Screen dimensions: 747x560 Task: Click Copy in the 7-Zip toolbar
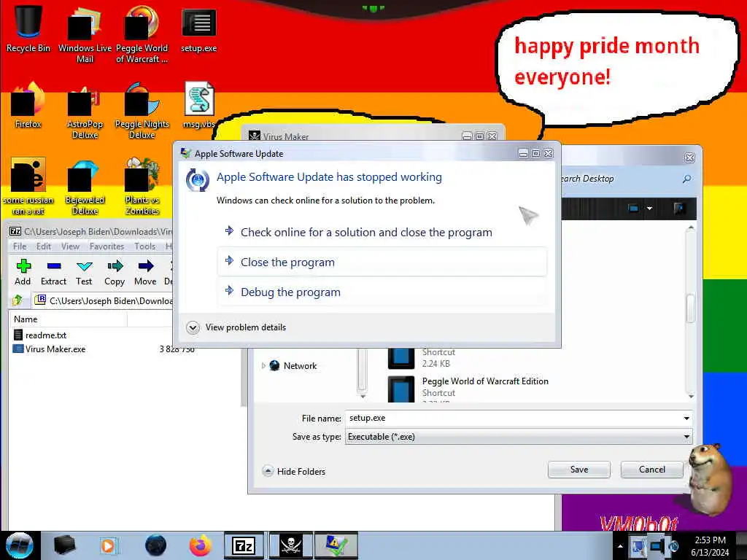pyautogui.click(x=115, y=273)
